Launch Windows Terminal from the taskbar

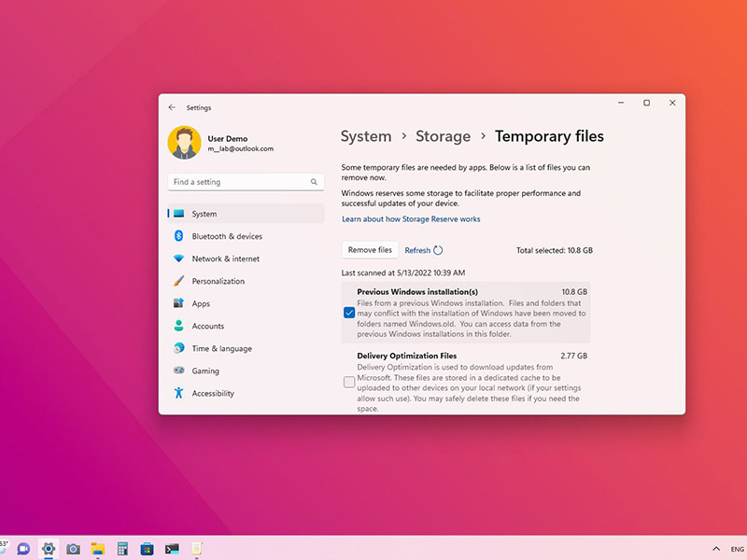(172, 549)
